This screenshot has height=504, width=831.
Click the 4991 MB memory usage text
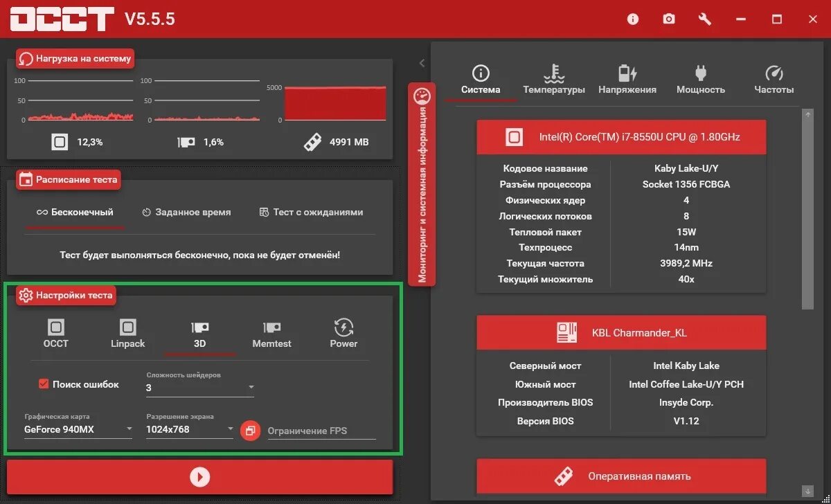coord(349,142)
